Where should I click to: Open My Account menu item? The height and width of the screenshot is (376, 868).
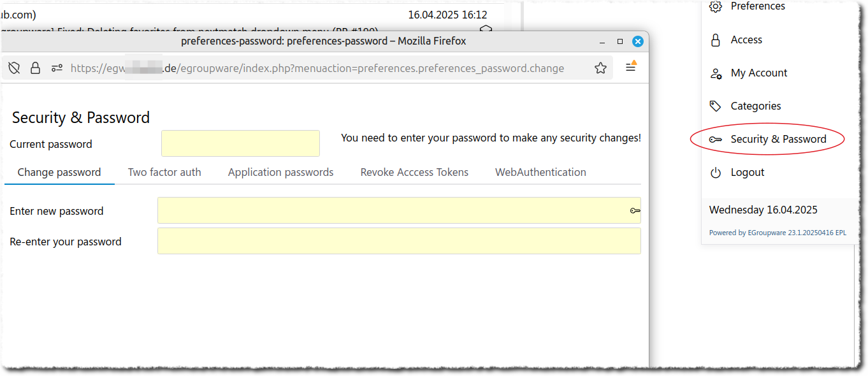(759, 73)
